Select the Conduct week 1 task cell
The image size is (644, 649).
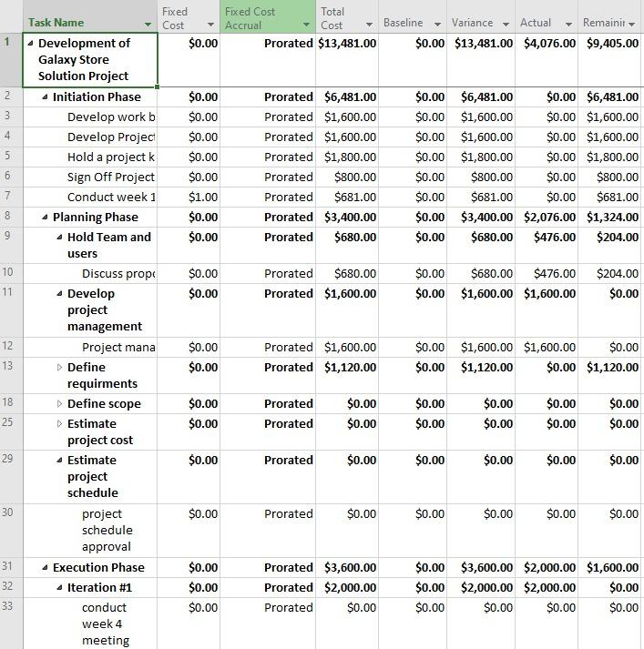click(90, 197)
